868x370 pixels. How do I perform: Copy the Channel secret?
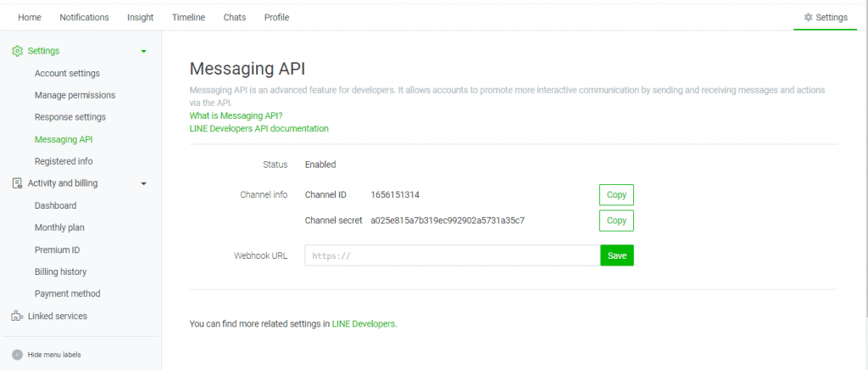point(616,221)
